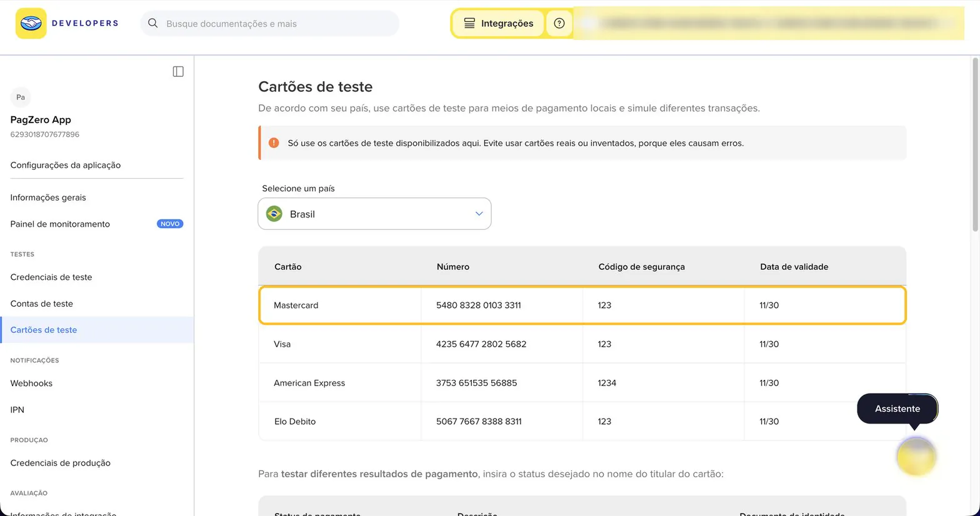Click the NOVO badge
The image size is (980, 516).
170,224
